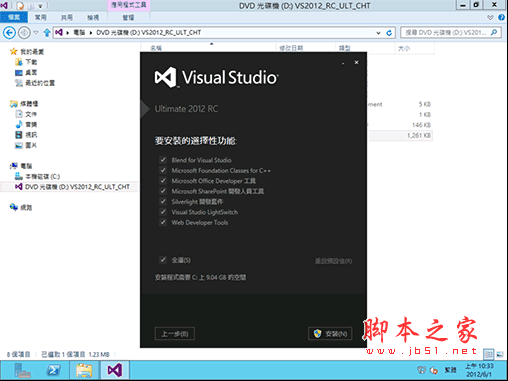This screenshot has height=381, width=508.
Task: Open the Manage ribbon tab
Action: pyautogui.click(x=128, y=17)
